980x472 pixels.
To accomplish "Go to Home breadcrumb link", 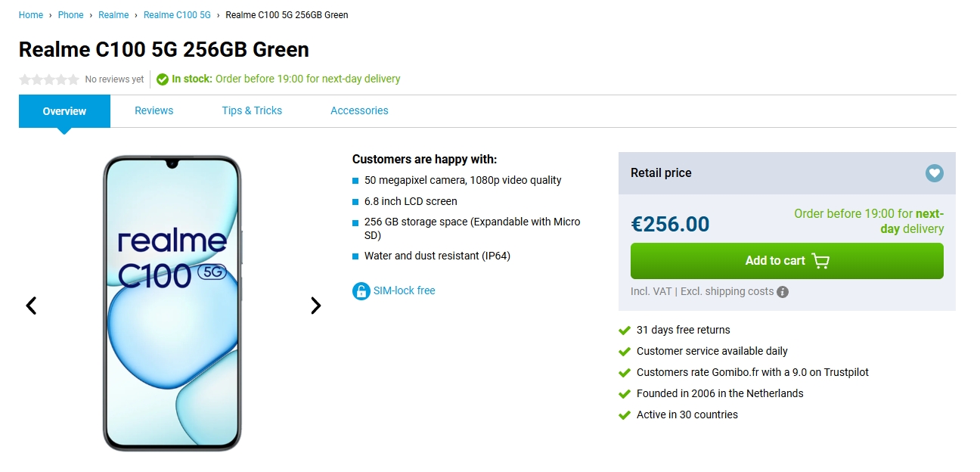I will 31,15.
